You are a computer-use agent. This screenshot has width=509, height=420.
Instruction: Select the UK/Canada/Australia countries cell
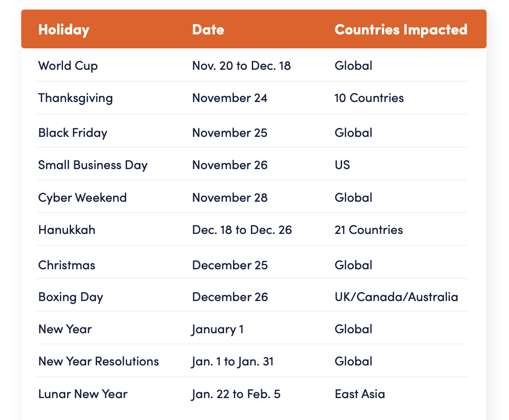(396, 297)
